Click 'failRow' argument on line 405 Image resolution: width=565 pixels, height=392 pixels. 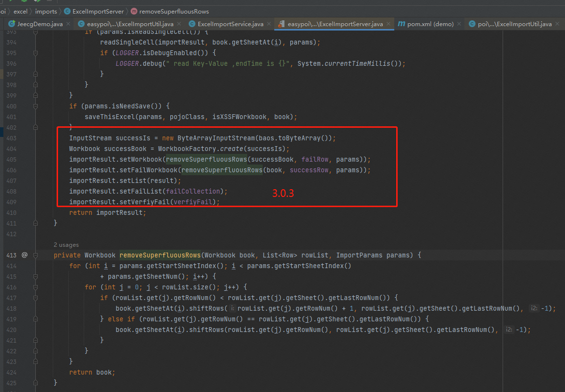click(x=315, y=159)
